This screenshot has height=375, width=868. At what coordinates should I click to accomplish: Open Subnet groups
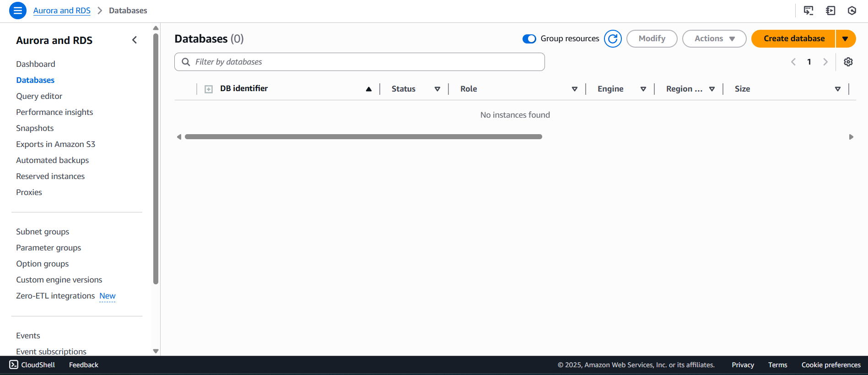43,232
